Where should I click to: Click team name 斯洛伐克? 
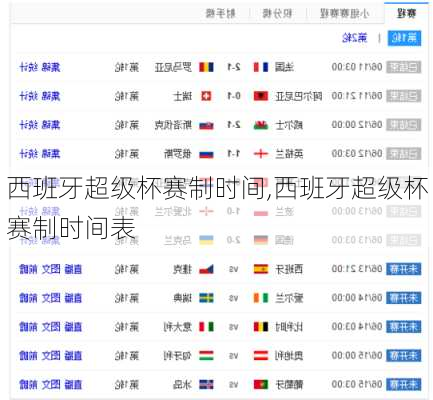click(x=173, y=125)
